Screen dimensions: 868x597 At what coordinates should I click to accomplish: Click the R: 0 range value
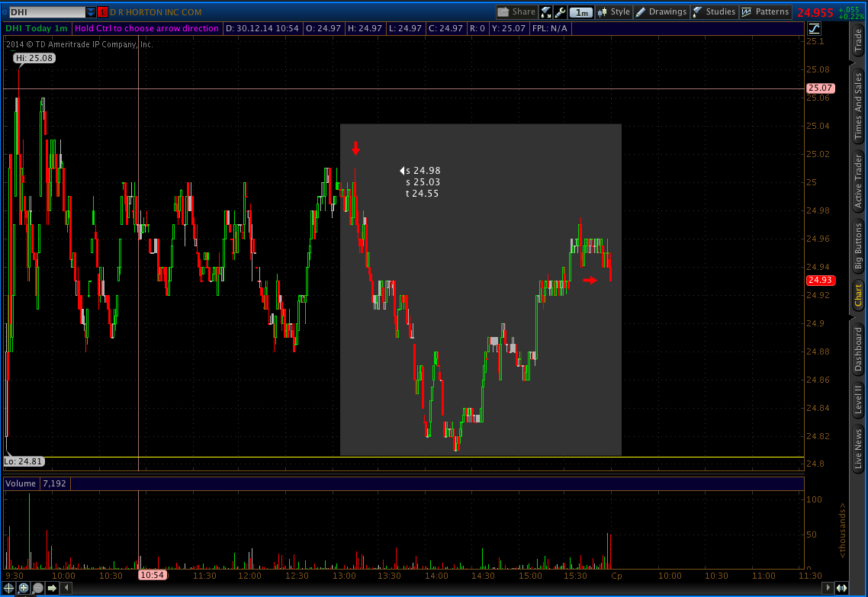(x=477, y=28)
